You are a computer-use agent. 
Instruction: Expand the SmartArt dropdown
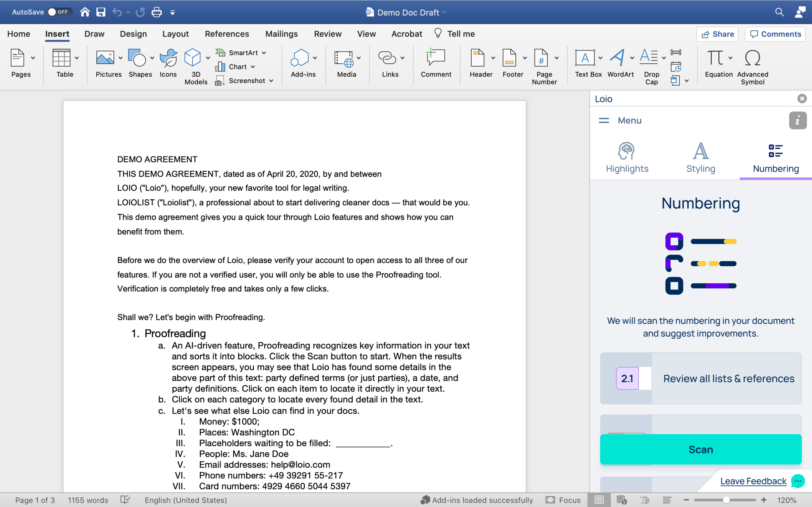pyautogui.click(x=264, y=53)
